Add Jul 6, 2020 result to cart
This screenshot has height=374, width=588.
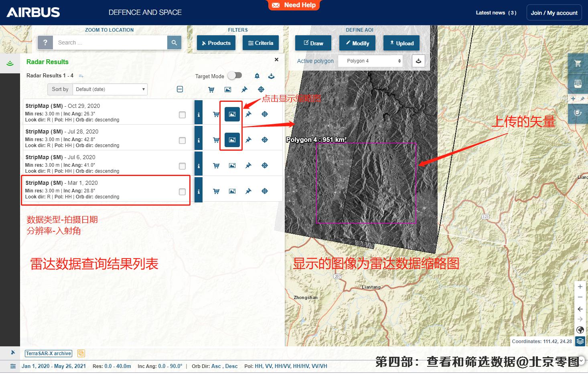click(x=216, y=166)
